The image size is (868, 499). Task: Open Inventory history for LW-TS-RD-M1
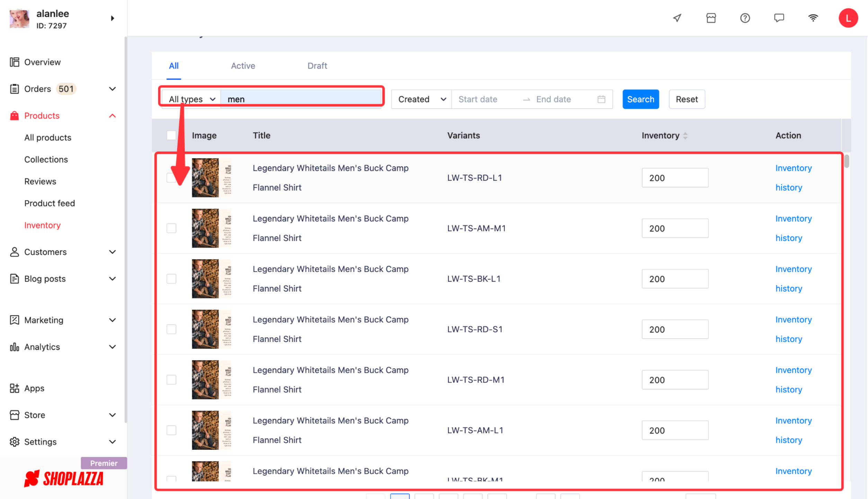tap(794, 380)
